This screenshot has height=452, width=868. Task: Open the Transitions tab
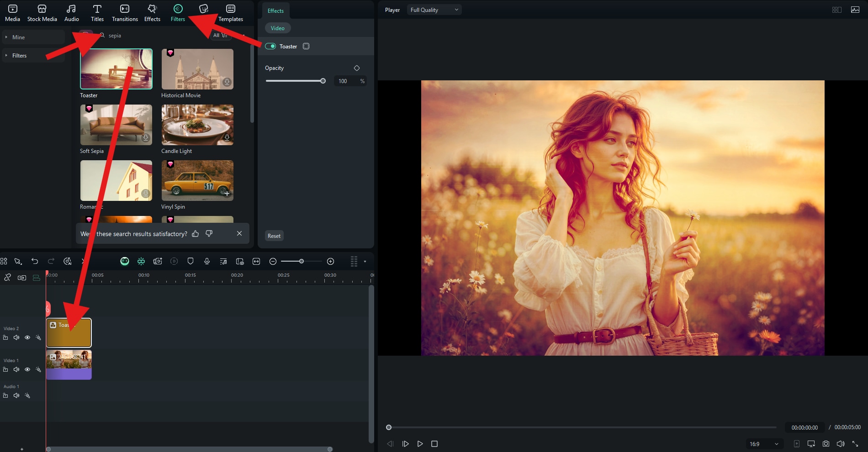[125, 13]
